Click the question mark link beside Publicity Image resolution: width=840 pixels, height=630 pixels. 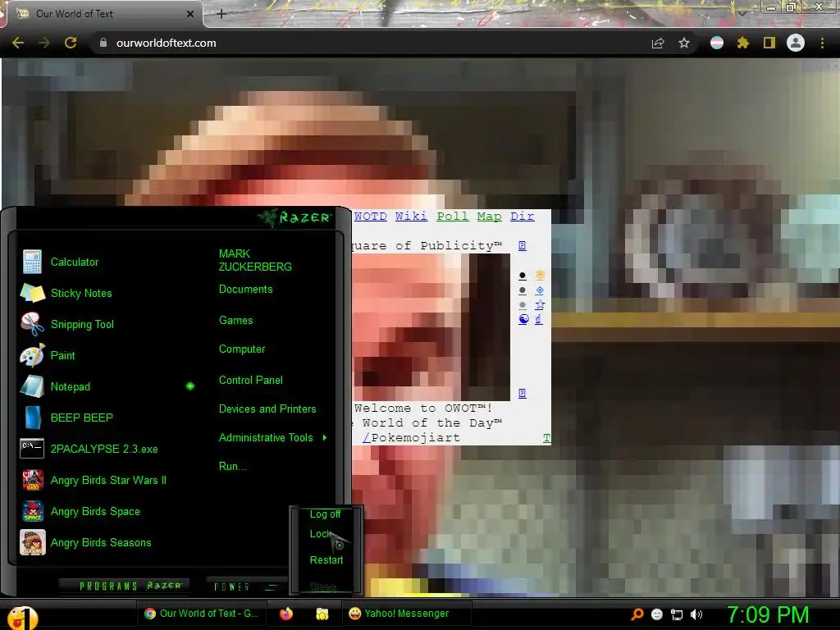coord(523,245)
